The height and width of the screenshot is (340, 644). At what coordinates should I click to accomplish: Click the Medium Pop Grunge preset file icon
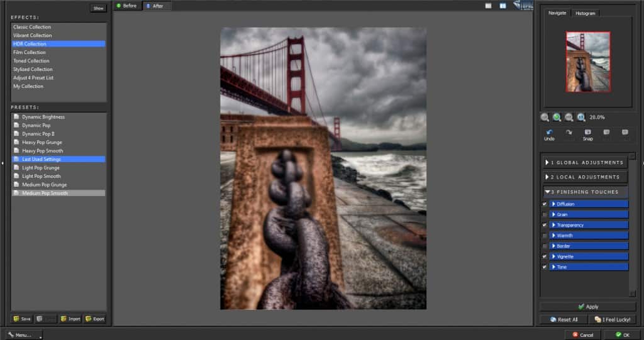coord(16,184)
